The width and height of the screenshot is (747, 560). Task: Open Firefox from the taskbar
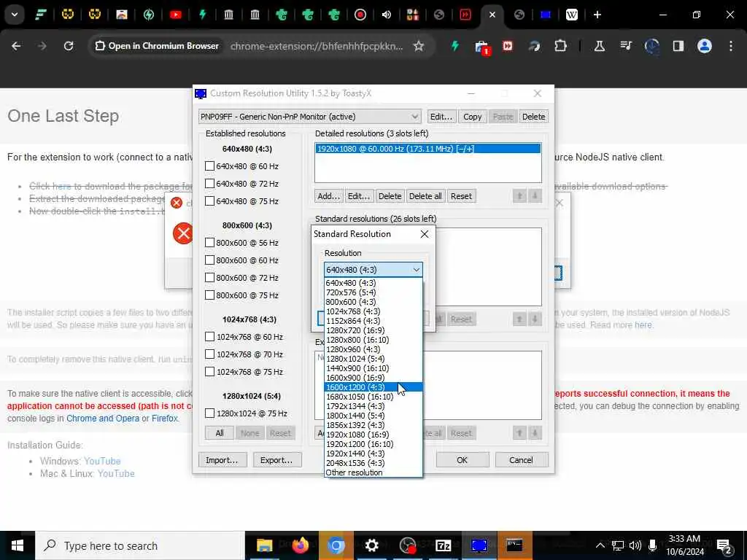[300, 545]
